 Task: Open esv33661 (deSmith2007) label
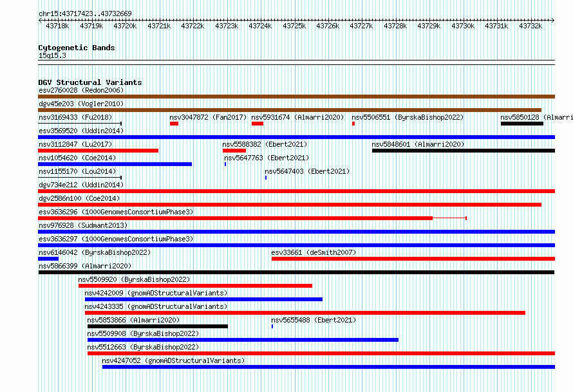tap(314, 252)
